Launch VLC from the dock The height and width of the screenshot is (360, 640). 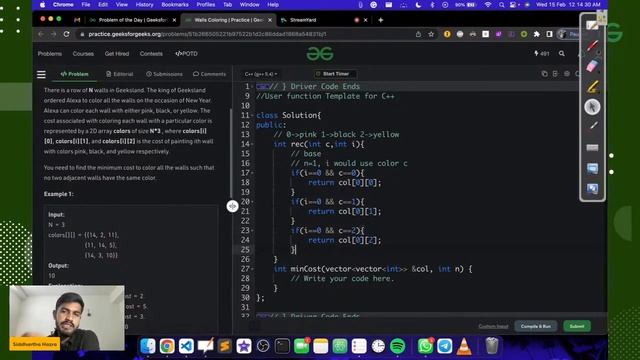(x=464, y=346)
